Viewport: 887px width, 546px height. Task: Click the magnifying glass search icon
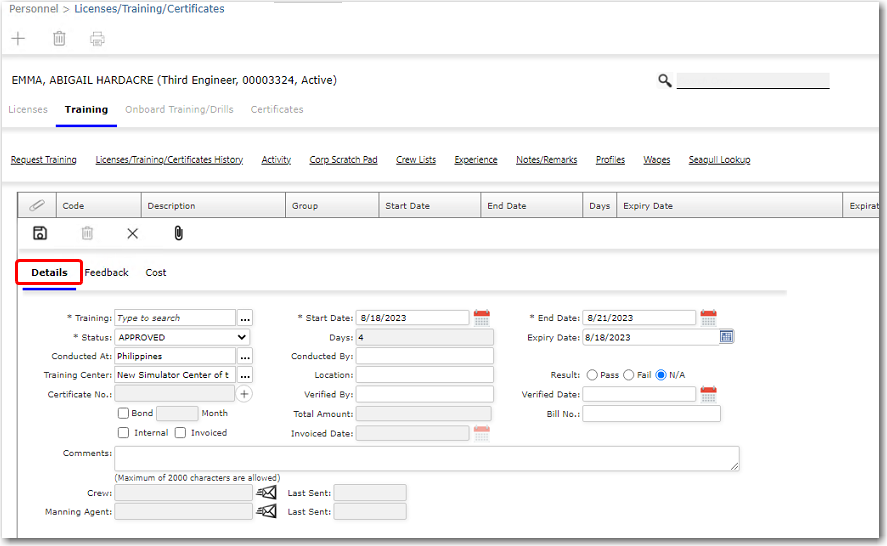(x=665, y=81)
